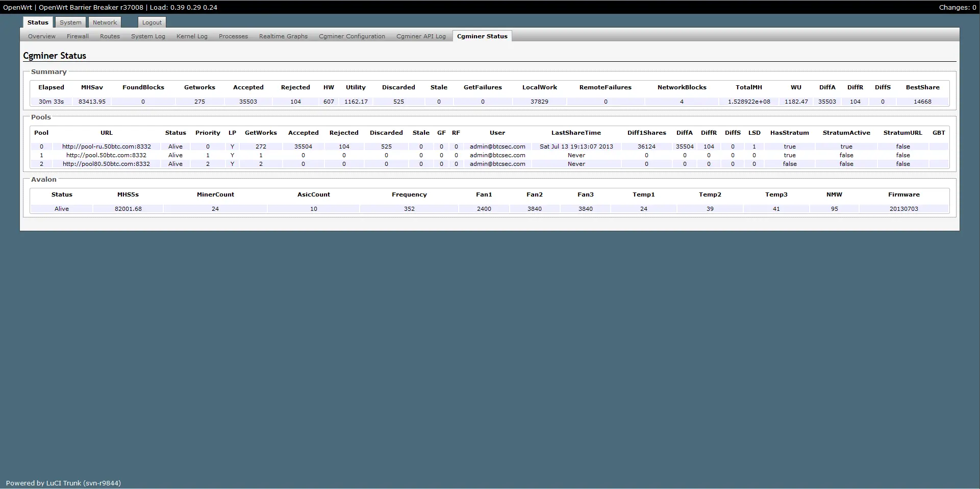980x489 pixels.
Task: Click the HasStratum column header
Action: (x=790, y=133)
